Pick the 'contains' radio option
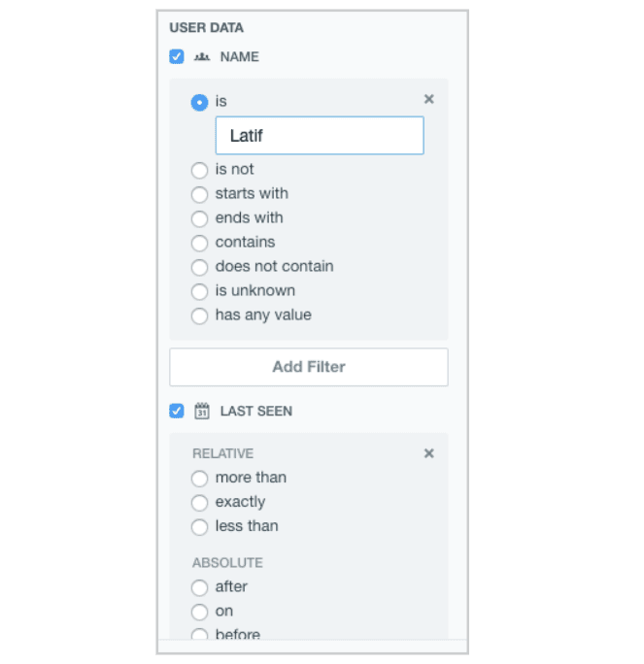The image size is (644, 664). pos(199,243)
